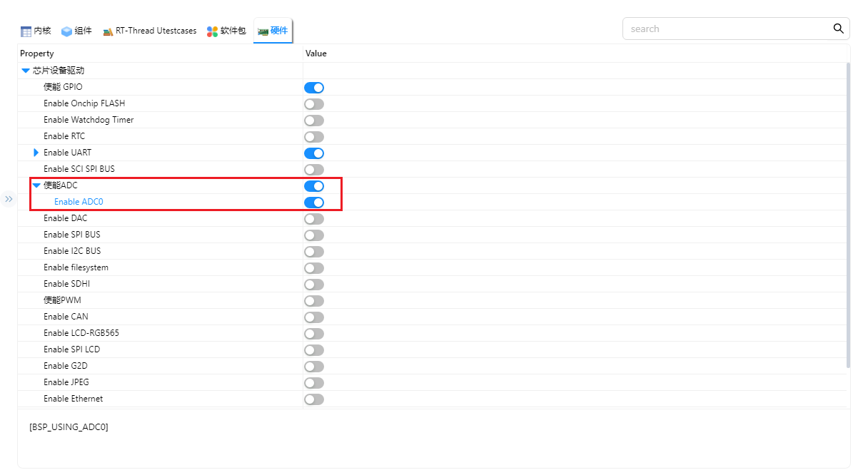Disable the 使能 GPIO toggle
This screenshot has height=475, width=868.
click(314, 88)
